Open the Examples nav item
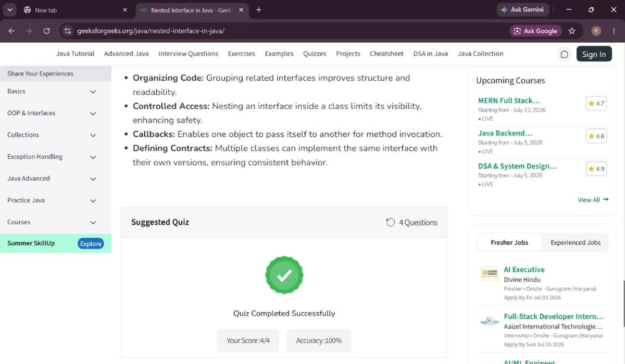The image size is (625, 364). pyautogui.click(x=279, y=54)
